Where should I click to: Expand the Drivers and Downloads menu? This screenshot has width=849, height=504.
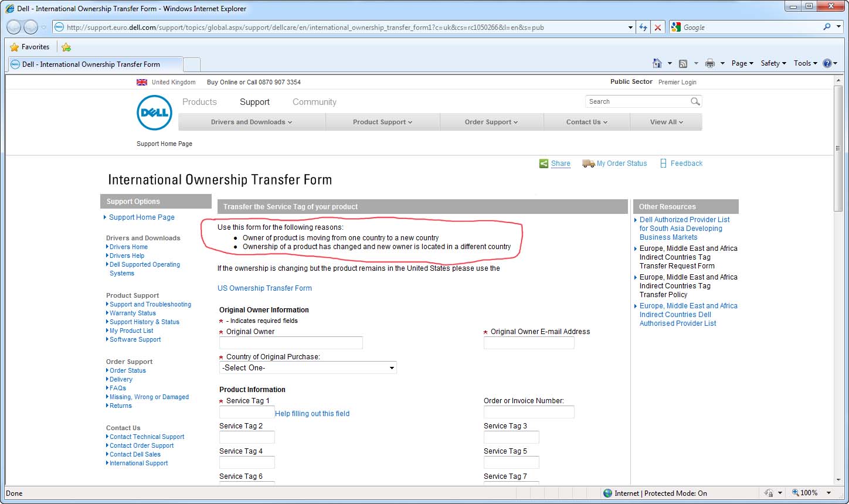point(252,122)
